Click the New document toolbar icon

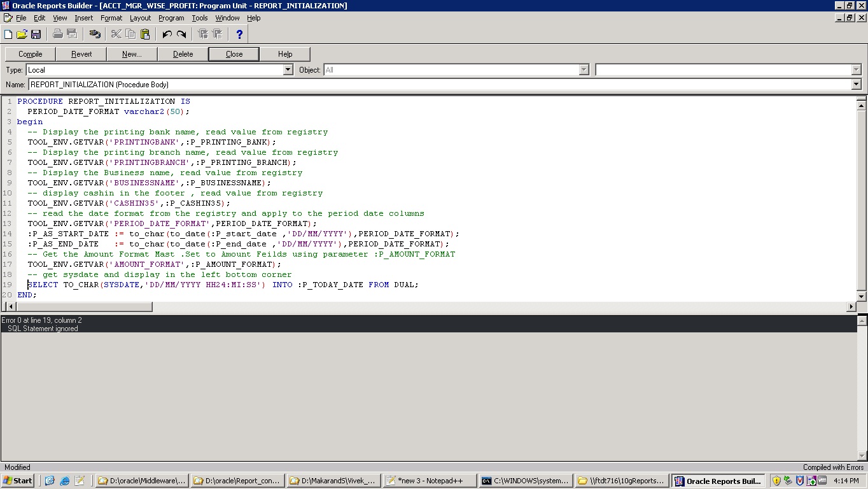coord(8,34)
